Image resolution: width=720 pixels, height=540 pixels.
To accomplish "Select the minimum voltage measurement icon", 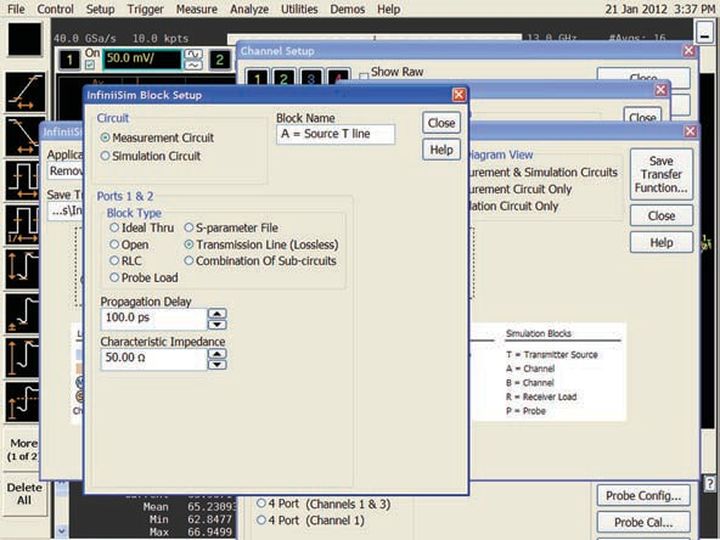I will point(22,313).
